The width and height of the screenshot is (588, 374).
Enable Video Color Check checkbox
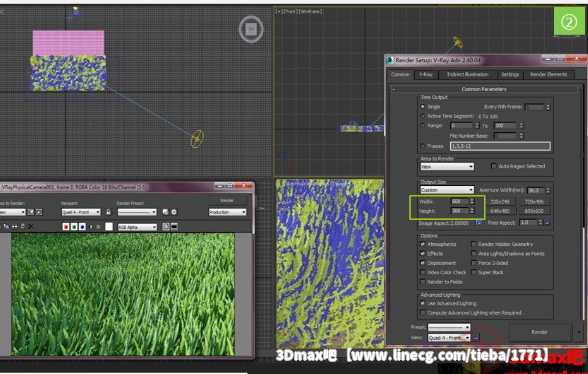click(423, 272)
